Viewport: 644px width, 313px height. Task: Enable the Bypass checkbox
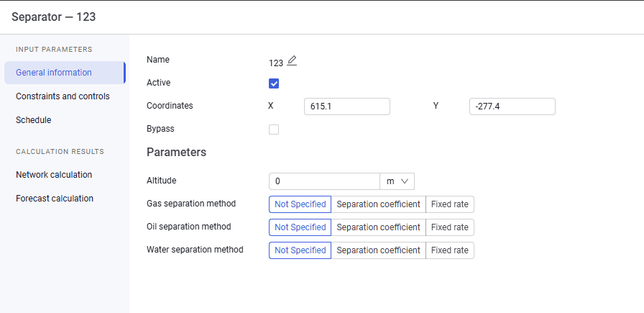pyautogui.click(x=274, y=130)
